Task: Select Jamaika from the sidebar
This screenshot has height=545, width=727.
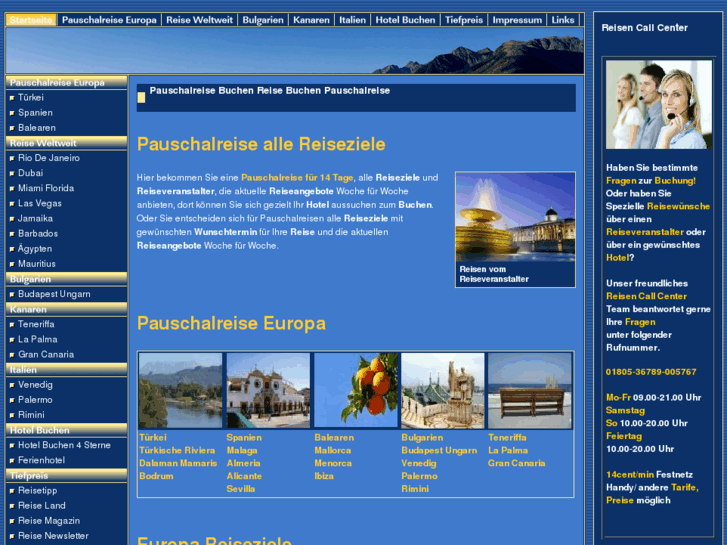Action: 35,218
